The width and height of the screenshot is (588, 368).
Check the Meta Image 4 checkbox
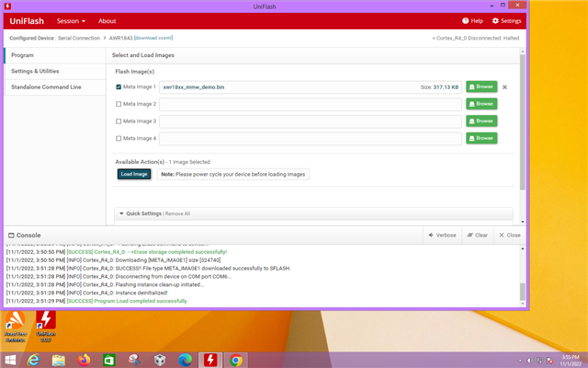tap(119, 139)
